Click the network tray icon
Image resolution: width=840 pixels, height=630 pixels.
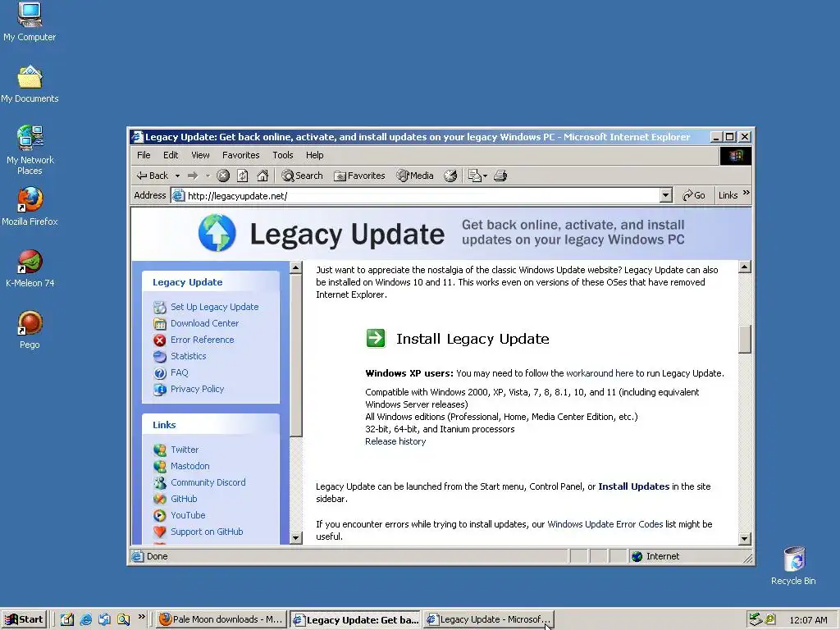(x=756, y=619)
